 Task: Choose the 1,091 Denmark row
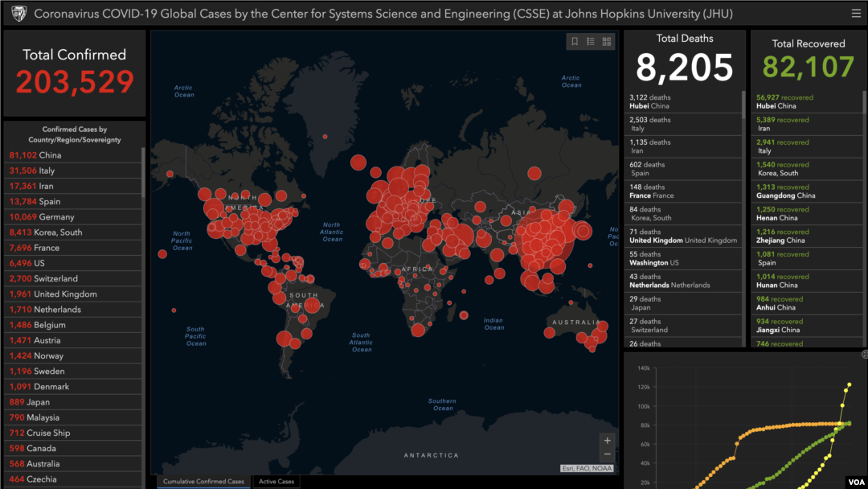[x=73, y=387]
